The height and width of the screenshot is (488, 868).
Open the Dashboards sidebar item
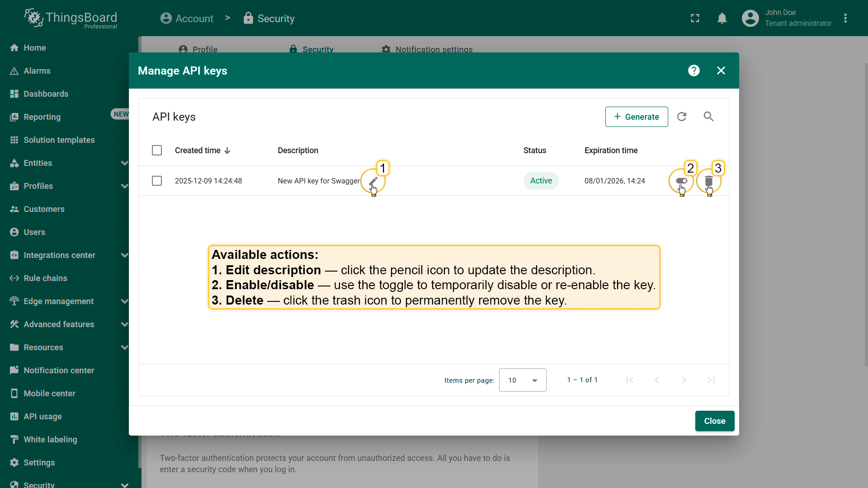pyautogui.click(x=46, y=94)
